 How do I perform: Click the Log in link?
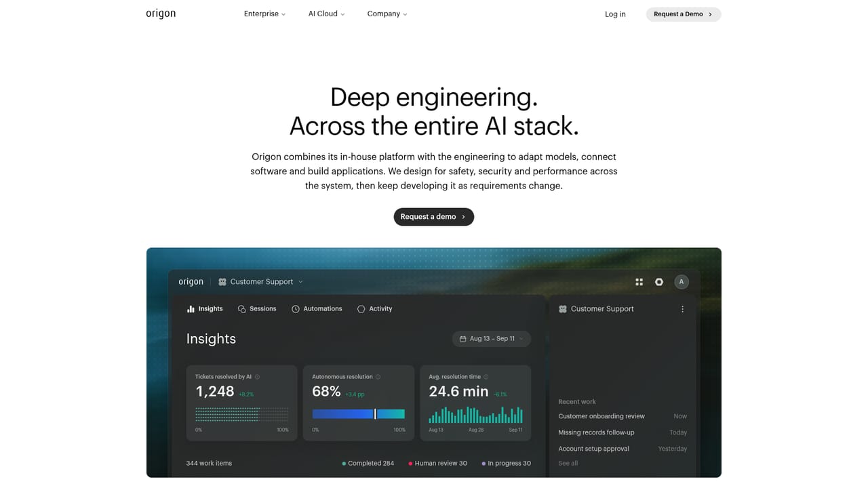pos(615,14)
